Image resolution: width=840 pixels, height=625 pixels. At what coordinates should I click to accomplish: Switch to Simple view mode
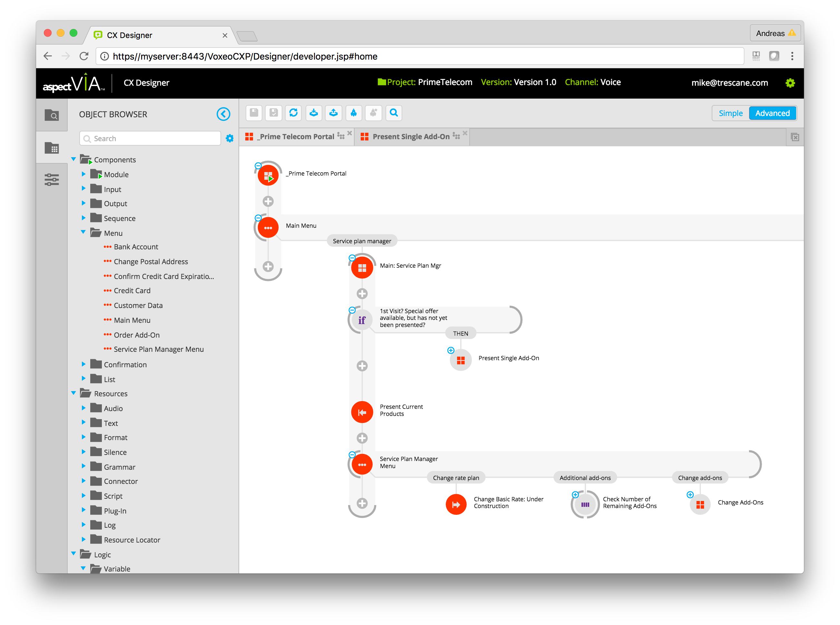(731, 113)
